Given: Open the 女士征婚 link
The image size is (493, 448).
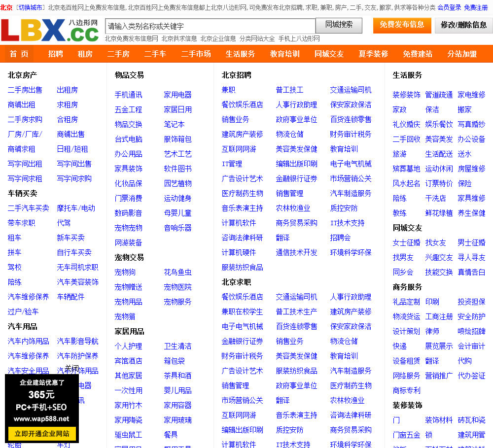Looking at the screenshot, I should [x=407, y=242].
